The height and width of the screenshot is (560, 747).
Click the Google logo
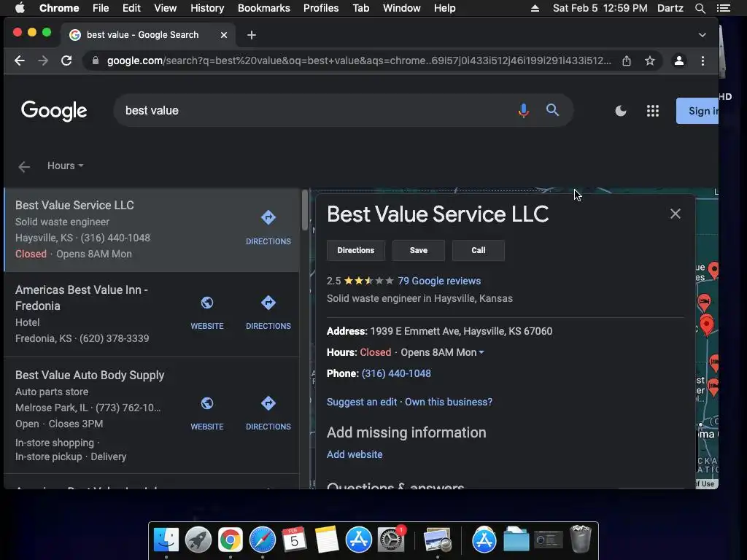tap(54, 111)
